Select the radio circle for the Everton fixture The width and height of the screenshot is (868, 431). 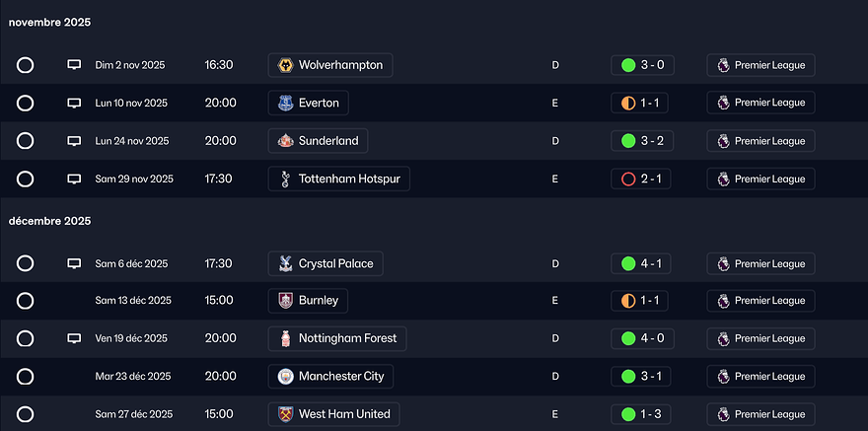coord(26,103)
